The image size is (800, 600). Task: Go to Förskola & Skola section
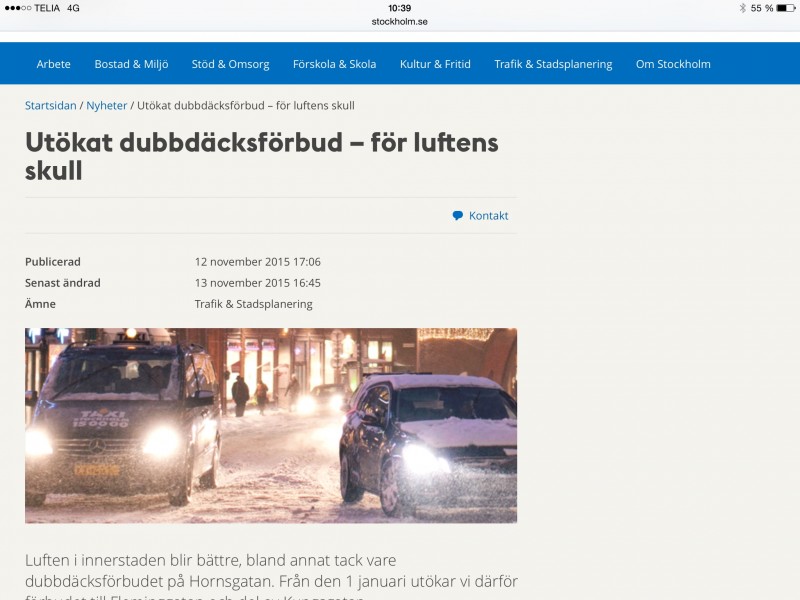tap(335, 64)
